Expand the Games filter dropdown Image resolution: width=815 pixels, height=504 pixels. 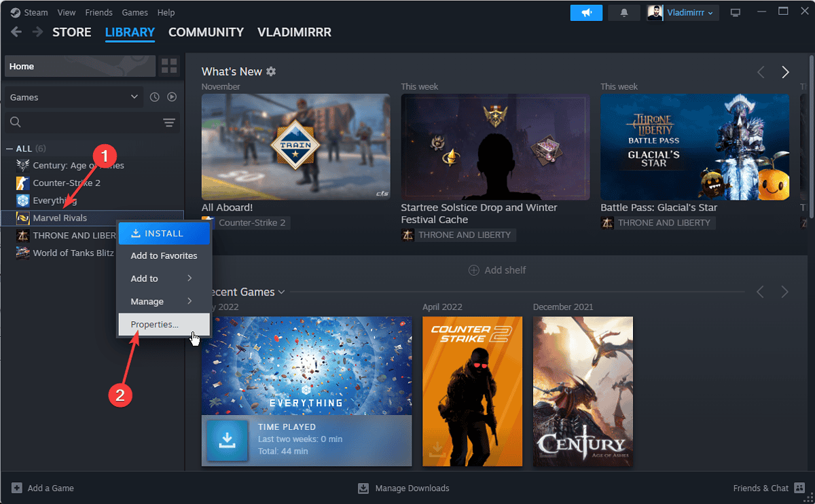[x=73, y=97]
